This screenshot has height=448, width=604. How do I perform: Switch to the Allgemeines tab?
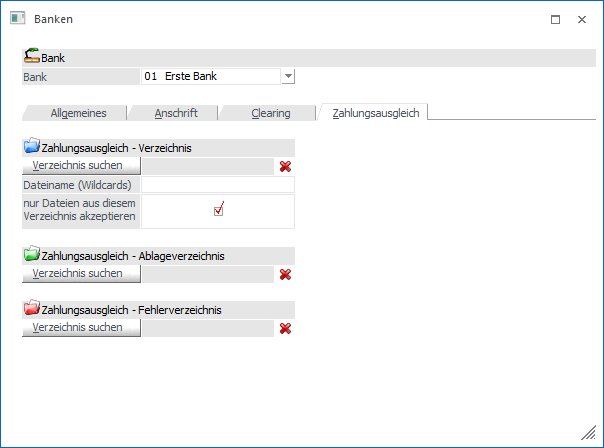coord(78,113)
